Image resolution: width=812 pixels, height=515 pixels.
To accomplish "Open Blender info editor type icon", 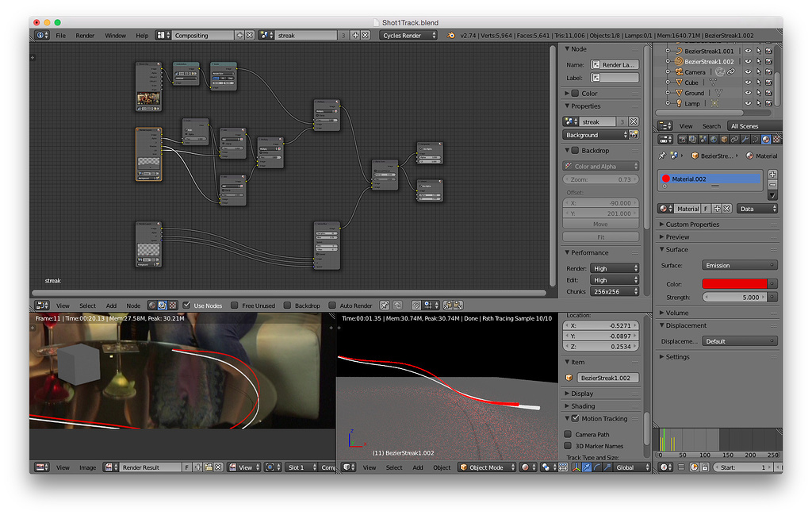I will click(x=42, y=35).
